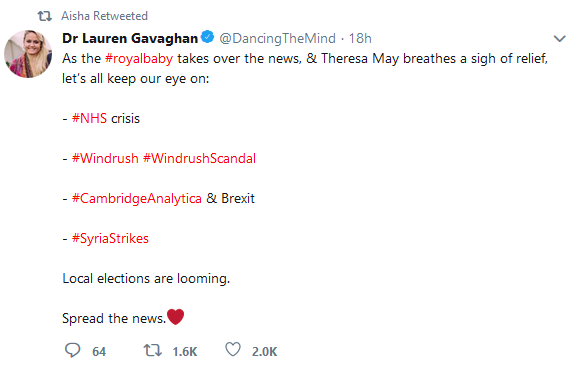Screen dimensions: 579x365
Task: Click the retweeted indicator arrows icon
Action: (x=45, y=16)
